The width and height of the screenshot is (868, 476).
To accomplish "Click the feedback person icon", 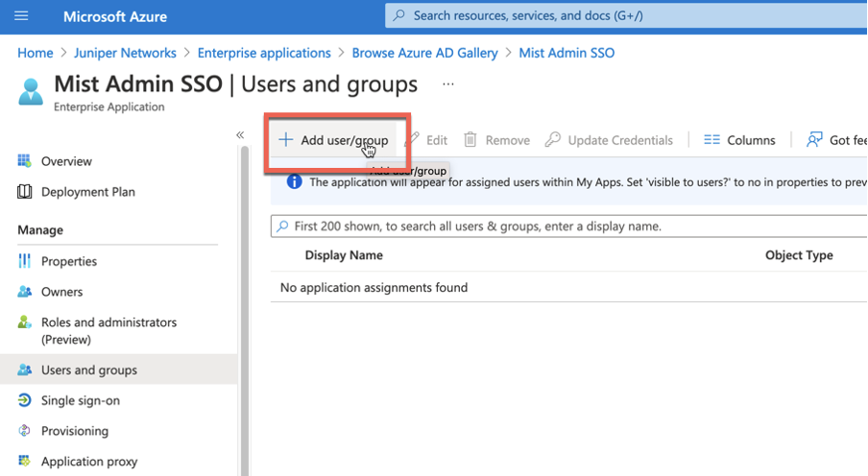I will point(814,140).
